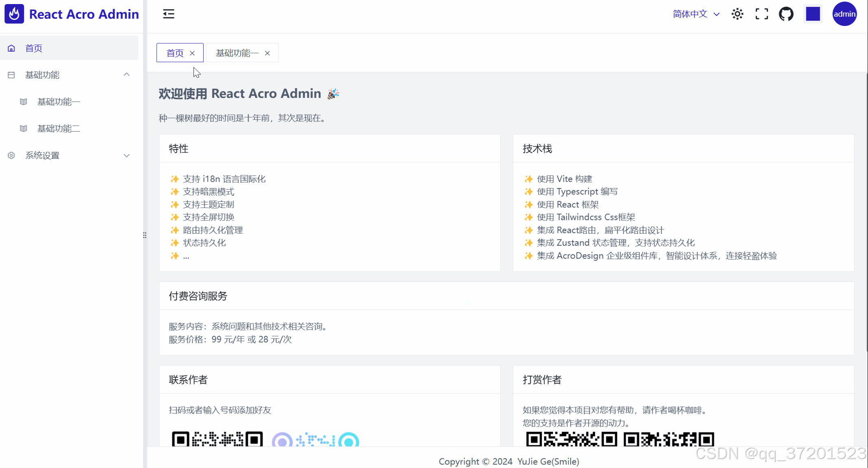Click the flame logo icon
Viewport: 868px width, 468px height.
tap(14, 13)
